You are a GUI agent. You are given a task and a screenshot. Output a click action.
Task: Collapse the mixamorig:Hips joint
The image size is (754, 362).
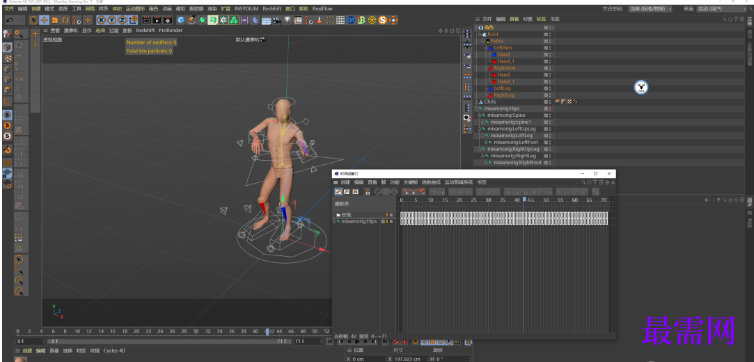point(476,109)
